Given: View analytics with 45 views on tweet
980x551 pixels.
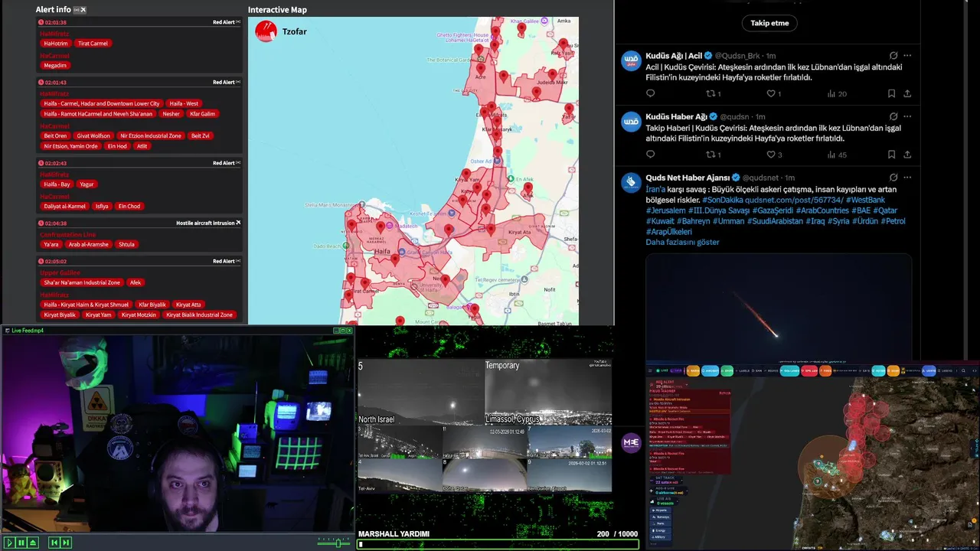Looking at the screenshot, I should point(837,155).
